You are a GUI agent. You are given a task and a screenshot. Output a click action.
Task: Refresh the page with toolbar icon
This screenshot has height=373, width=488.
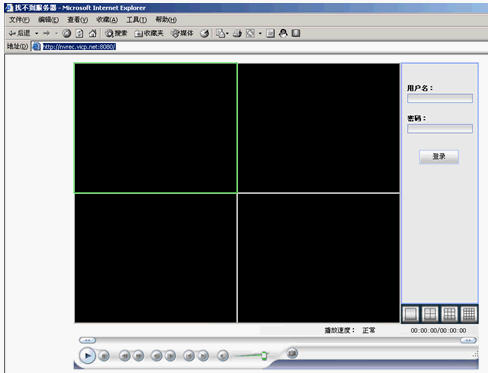pos(79,33)
